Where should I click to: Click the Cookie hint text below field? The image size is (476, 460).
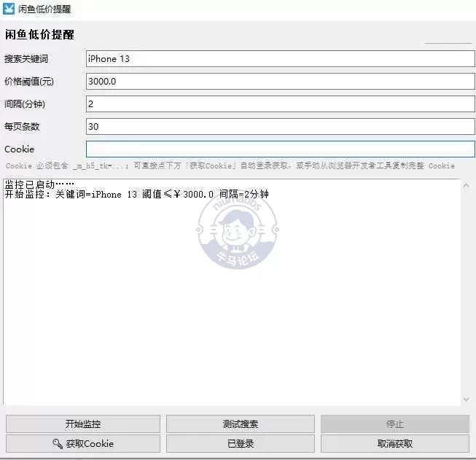[230, 165]
